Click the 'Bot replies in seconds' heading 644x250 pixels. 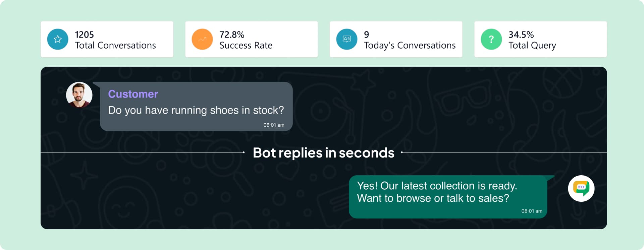tap(323, 153)
